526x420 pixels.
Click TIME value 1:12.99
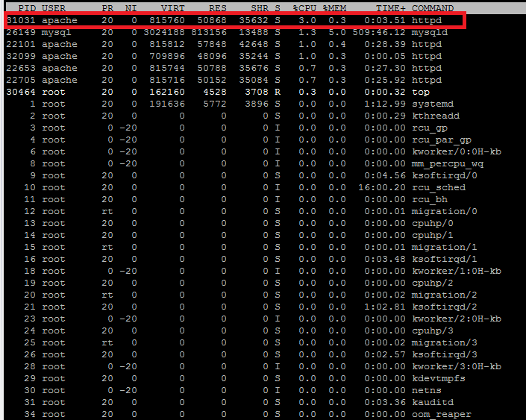[x=385, y=104]
